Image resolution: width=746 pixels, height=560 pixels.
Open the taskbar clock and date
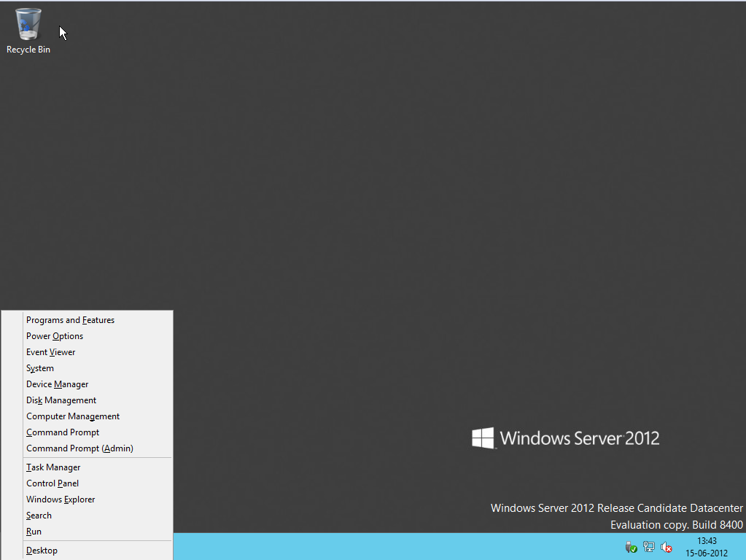706,547
